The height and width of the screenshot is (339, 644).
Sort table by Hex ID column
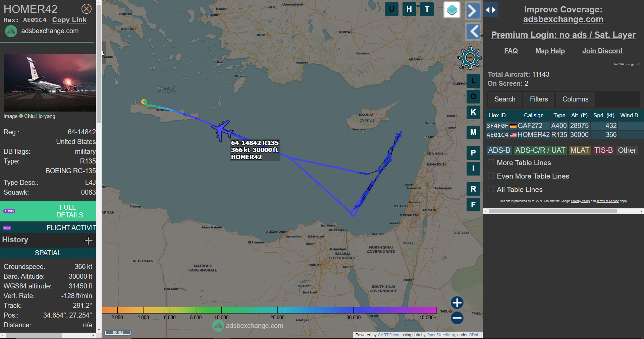497,115
